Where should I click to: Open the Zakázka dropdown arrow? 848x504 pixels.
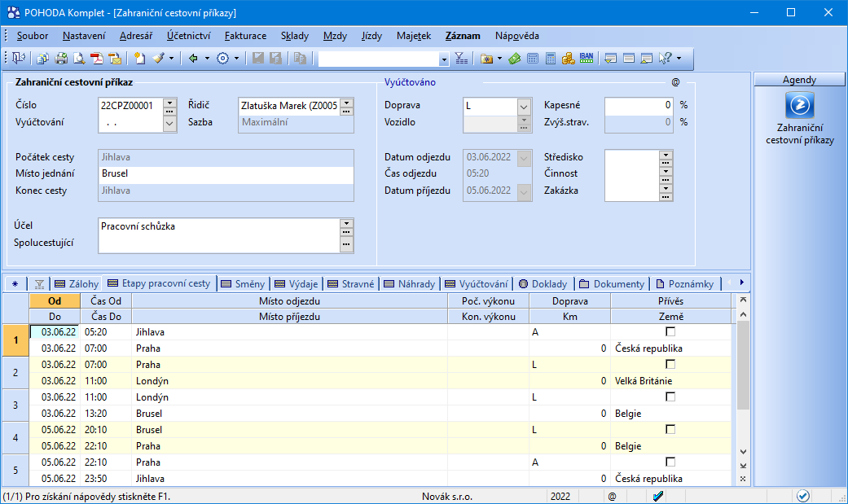(666, 189)
